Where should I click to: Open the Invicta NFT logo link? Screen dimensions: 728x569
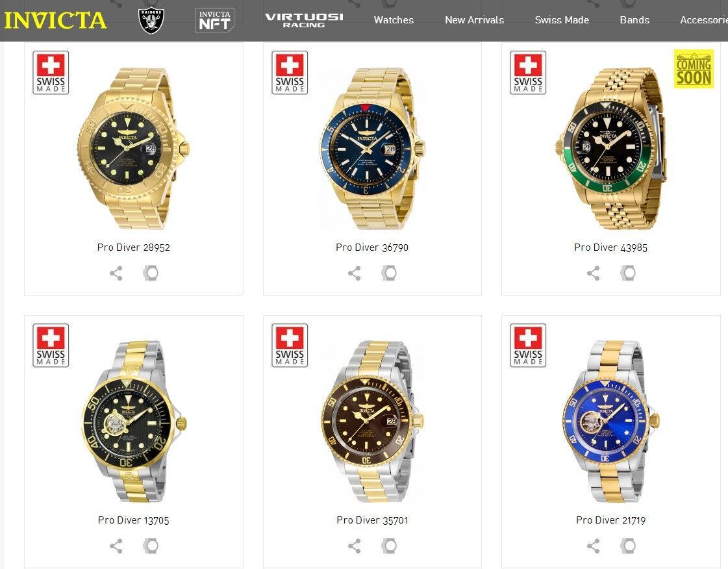(x=214, y=20)
